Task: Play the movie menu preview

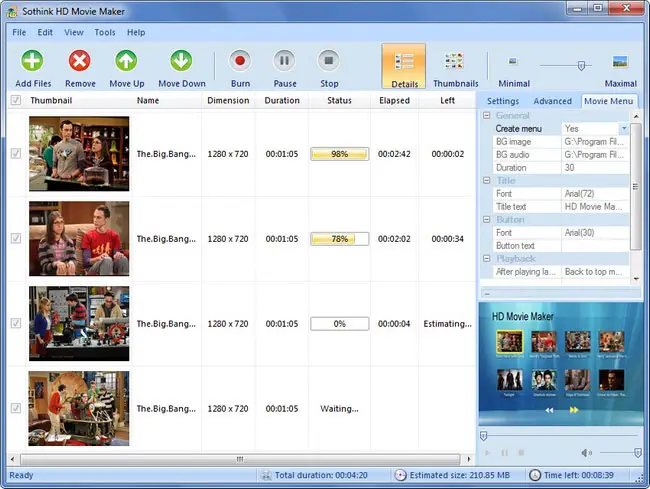Action: 488,453
